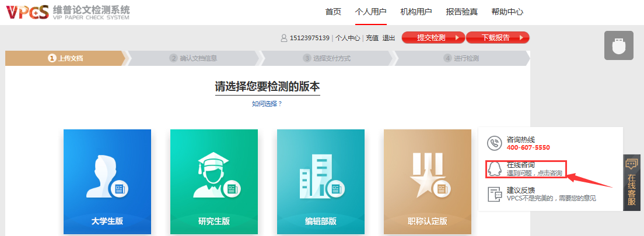Open the 首页 menu item
This screenshot has height=236, width=644.
point(333,12)
